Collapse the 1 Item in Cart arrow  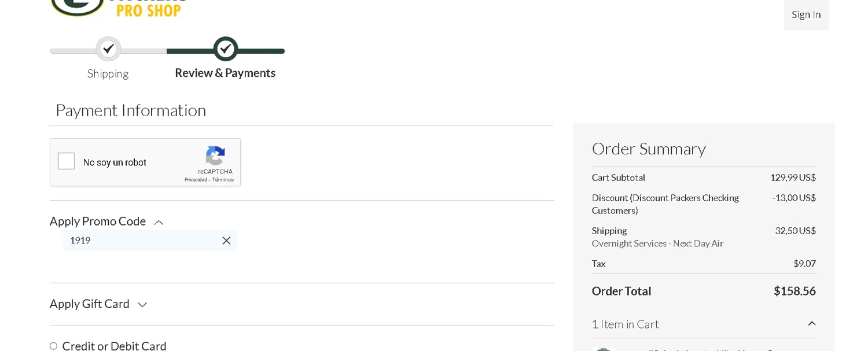pyautogui.click(x=811, y=324)
